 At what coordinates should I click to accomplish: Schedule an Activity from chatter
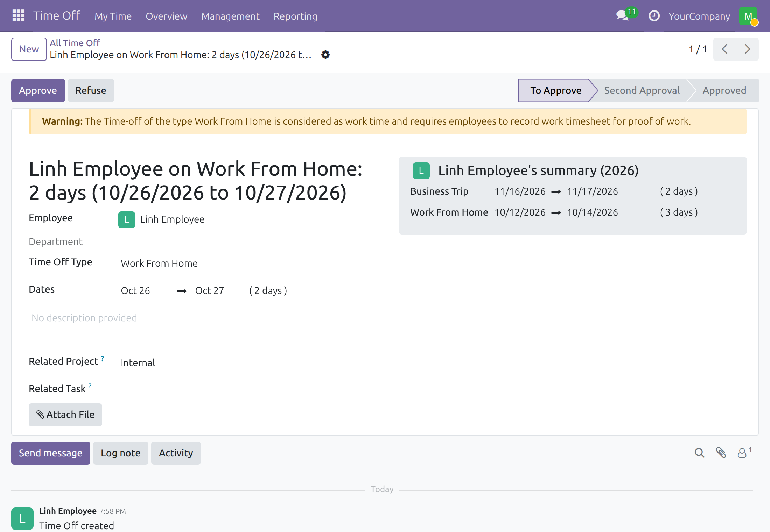click(176, 453)
